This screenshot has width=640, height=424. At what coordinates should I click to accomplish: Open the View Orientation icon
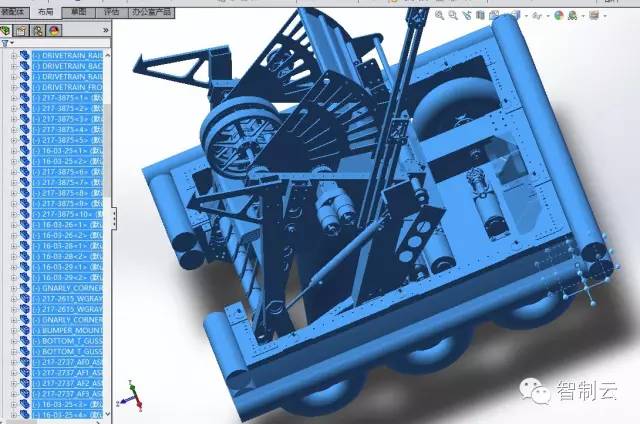pos(494,16)
